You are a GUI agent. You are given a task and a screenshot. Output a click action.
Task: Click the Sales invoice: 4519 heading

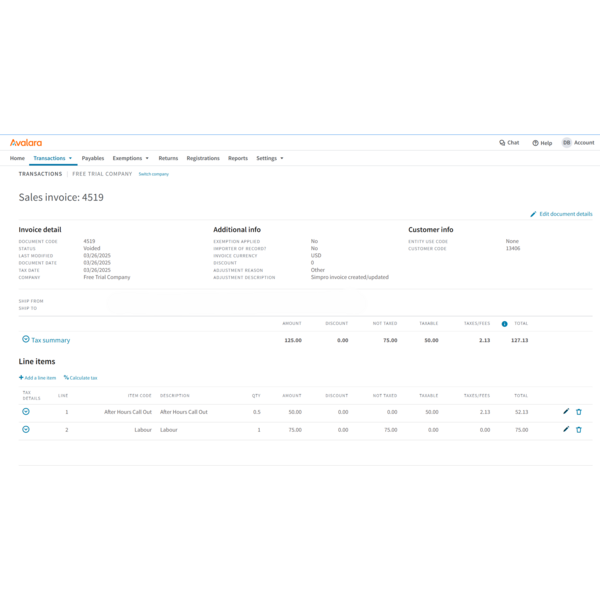tap(61, 197)
